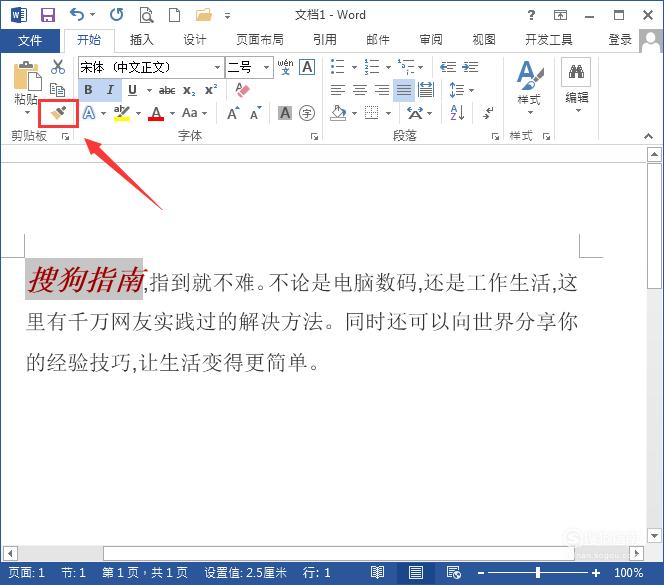
Task: Expand the borders dropdown arrow
Action: click(x=388, y=113)
